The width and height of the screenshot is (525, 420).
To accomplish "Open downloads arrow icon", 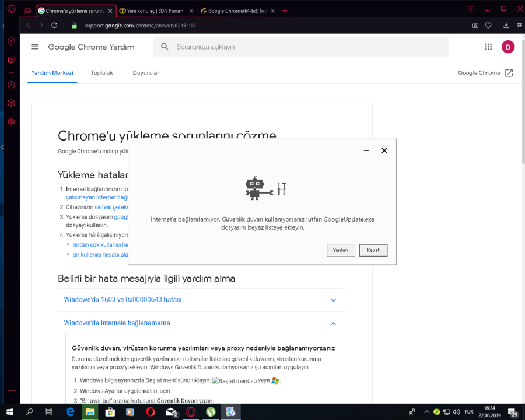I will (x=506, y=26).
